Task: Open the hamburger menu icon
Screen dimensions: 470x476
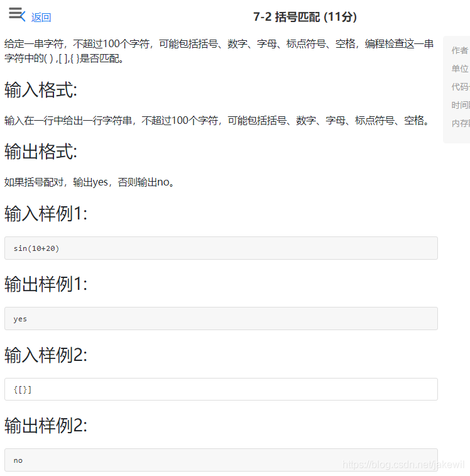Action: coord(15,13)
